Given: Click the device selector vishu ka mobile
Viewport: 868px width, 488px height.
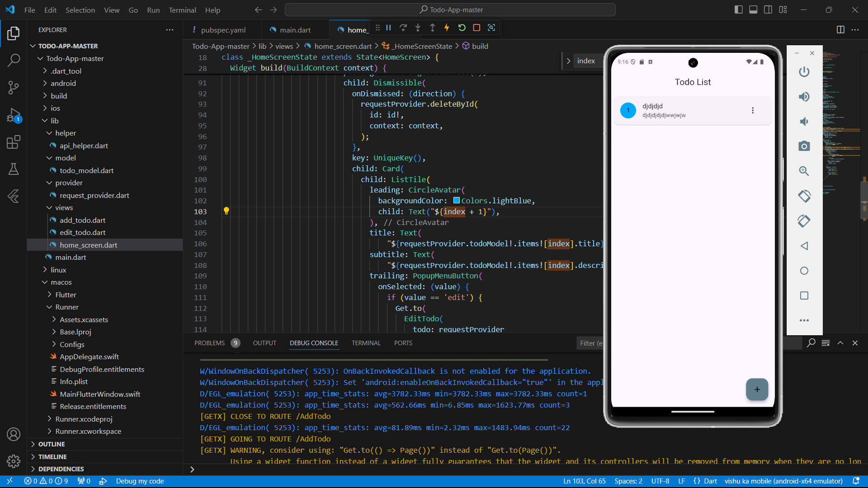Looking at the screenshot, I should 783,481.
